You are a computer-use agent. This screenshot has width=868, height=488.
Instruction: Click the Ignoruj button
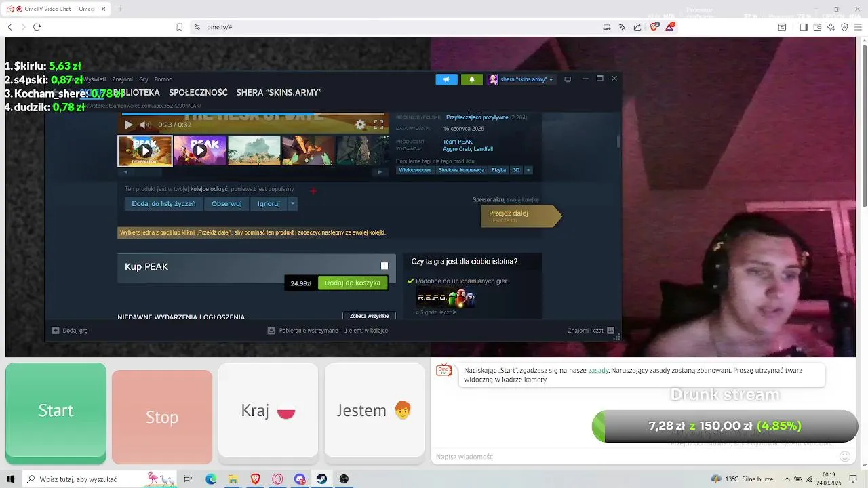(x=269, y=203)
